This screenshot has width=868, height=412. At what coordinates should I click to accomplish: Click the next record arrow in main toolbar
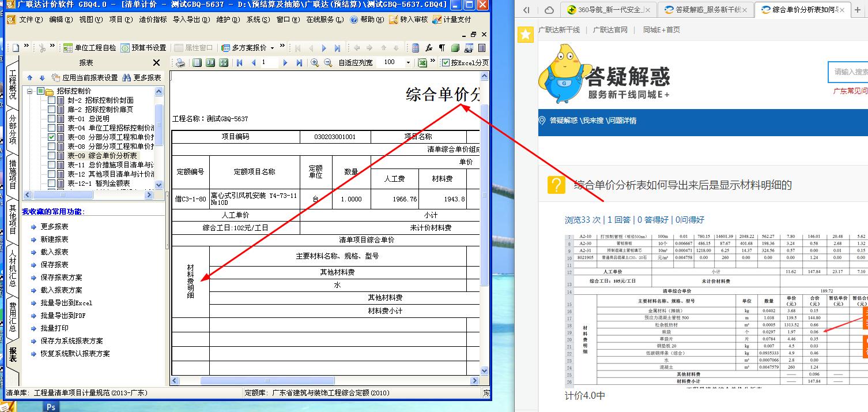point(324,48)
